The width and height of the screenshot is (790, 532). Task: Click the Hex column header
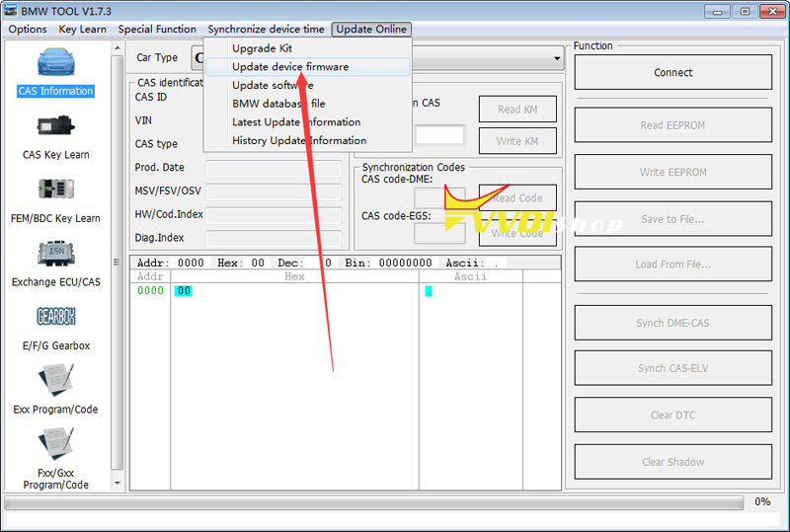(x=294, y=276)
